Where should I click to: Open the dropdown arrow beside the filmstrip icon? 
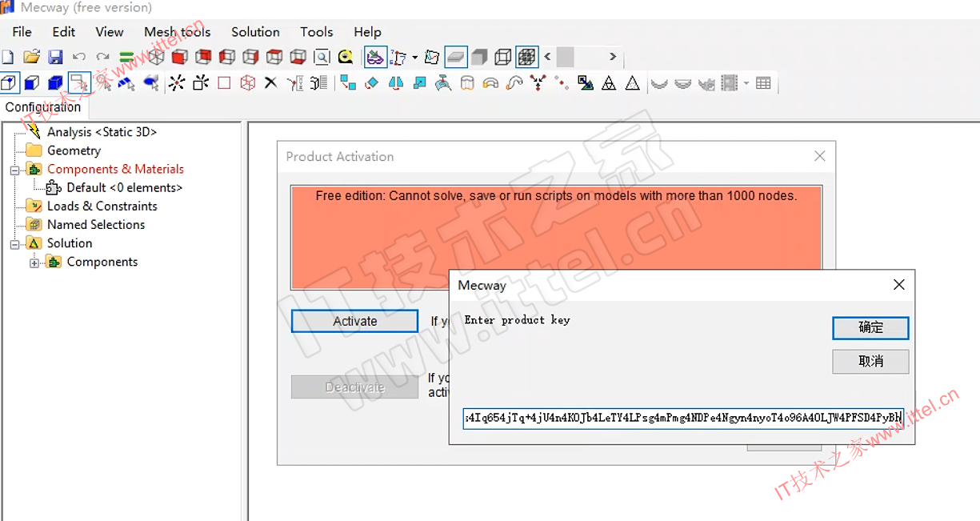[746, 83]
